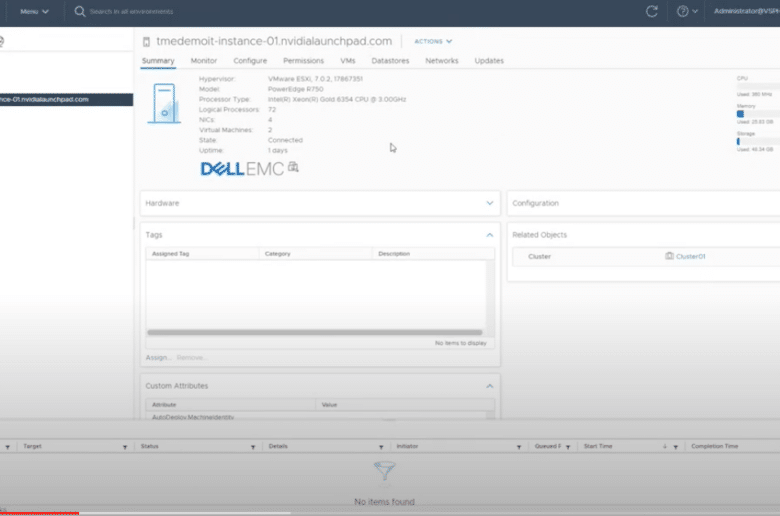Switch to the Summary tab

click(158, 61)
